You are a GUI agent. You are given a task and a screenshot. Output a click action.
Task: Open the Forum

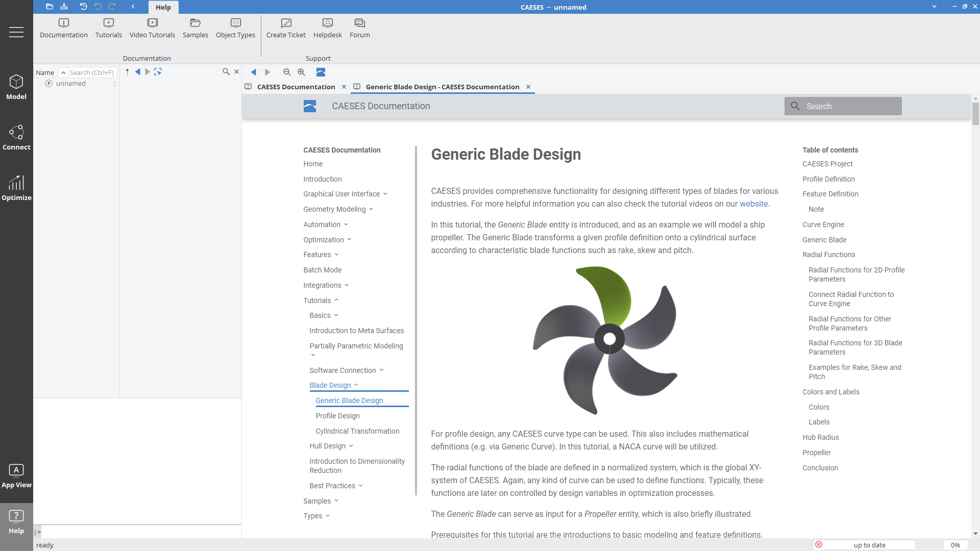point(360,28)
